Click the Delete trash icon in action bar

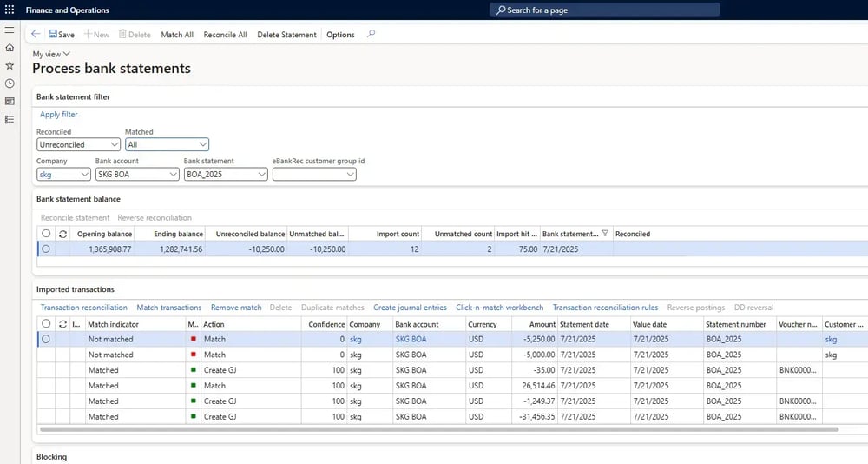coord(122,34)
